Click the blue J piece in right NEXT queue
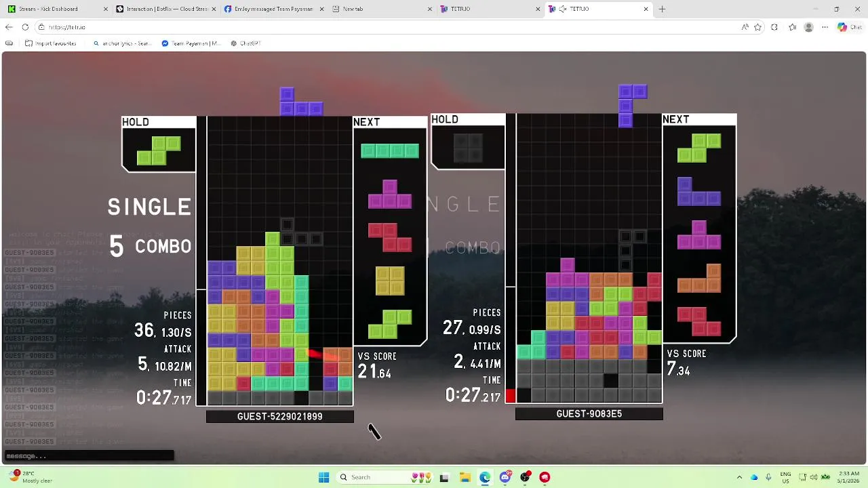The width and height of the screenshot is (868, 488). coord(699,191)
